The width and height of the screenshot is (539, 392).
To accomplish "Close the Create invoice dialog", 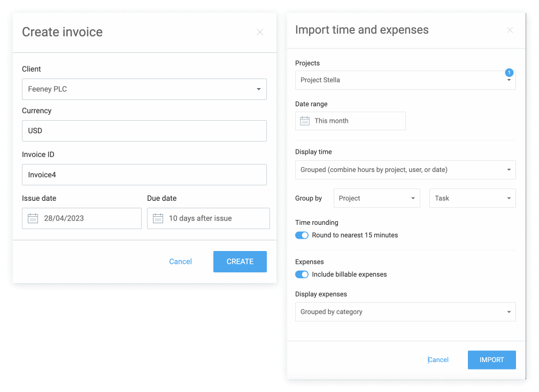I will point(260,32).
